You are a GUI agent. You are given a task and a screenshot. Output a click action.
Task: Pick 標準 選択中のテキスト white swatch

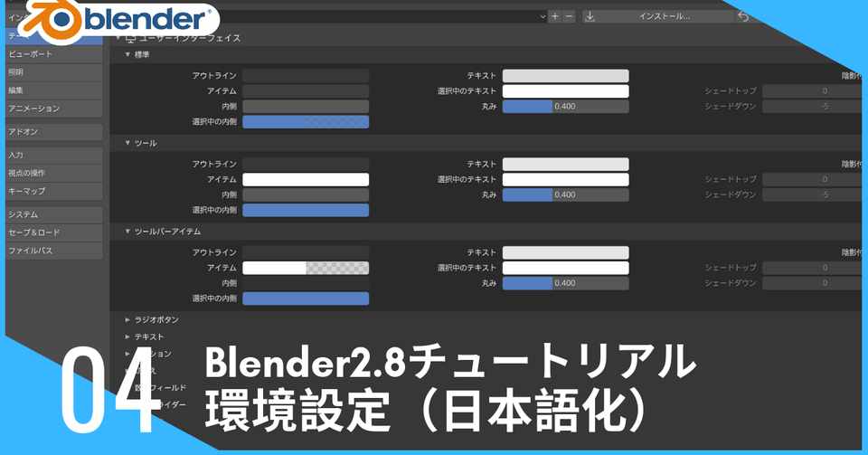coord(565,90)
